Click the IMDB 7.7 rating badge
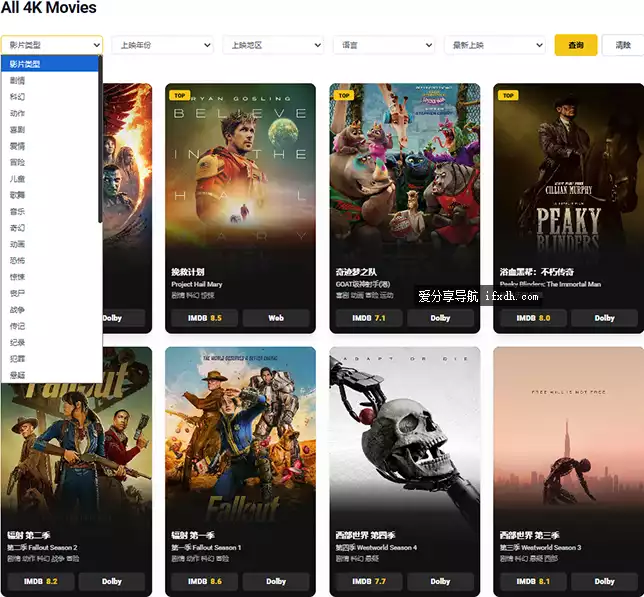The height and width of the screenshot is (597, 644). coord(369,581)
